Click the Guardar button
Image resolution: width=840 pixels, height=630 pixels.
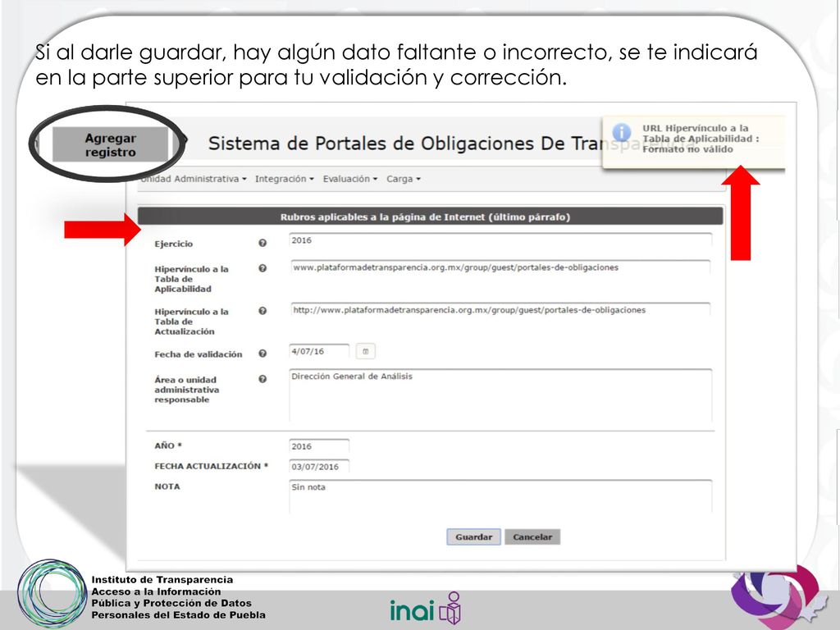click(473, 536)
